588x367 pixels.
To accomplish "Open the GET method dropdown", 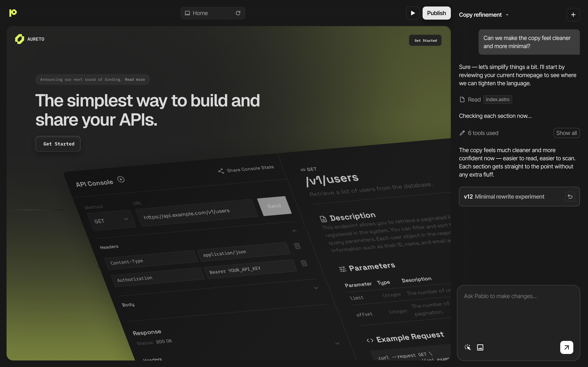I will (x=111, y=220).
